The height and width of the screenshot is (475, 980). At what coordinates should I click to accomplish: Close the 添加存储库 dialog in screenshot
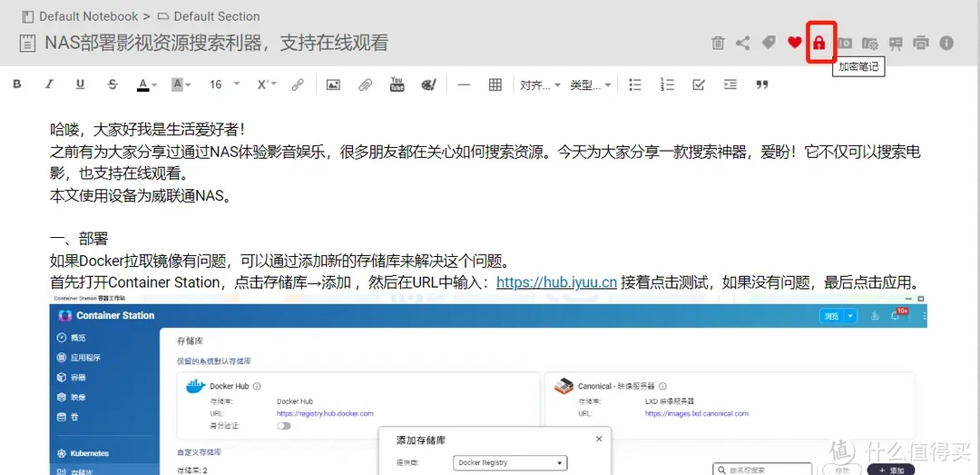[x=599, y=440]
